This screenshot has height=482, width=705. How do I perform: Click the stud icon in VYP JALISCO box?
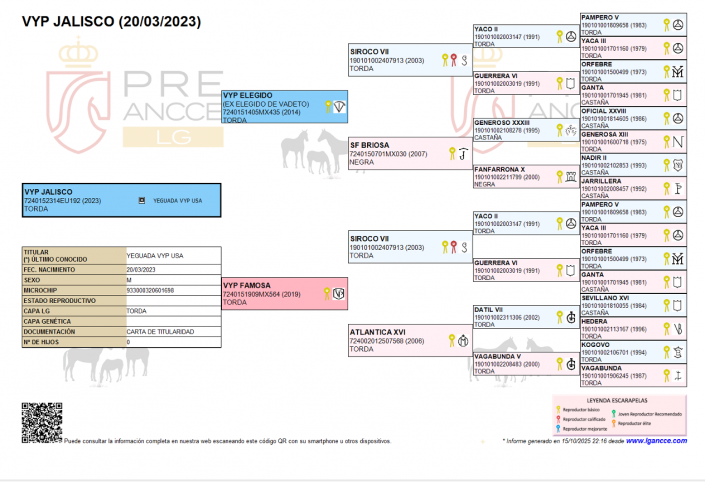coord(142,200)
